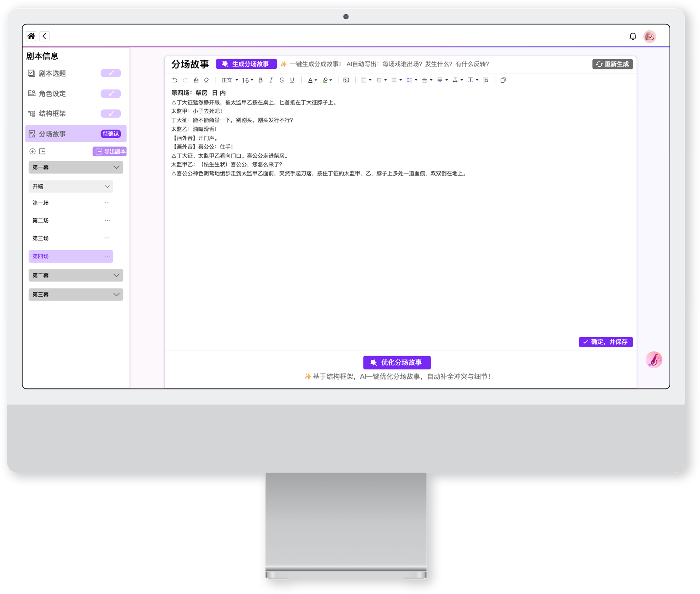This screenshot has height=594, width=700.
Task: Open the more options for 第一场
Action: pyautogui.click(x=107, y=203)
